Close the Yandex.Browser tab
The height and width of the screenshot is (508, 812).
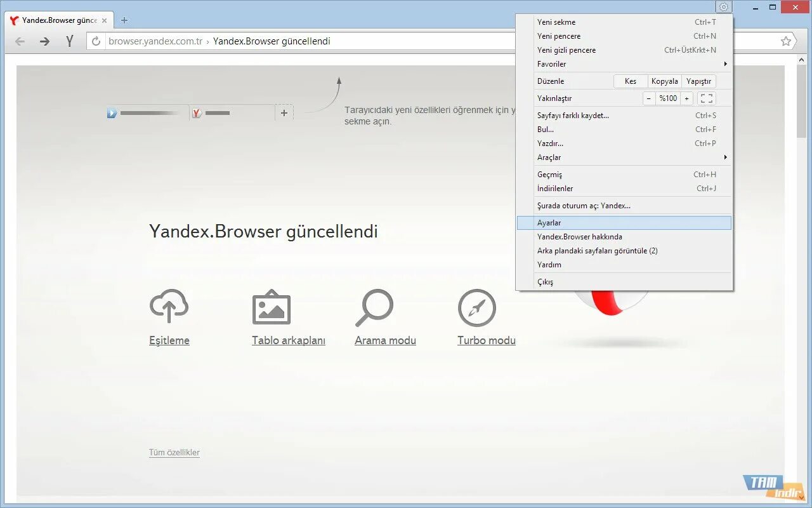point(105,20)
